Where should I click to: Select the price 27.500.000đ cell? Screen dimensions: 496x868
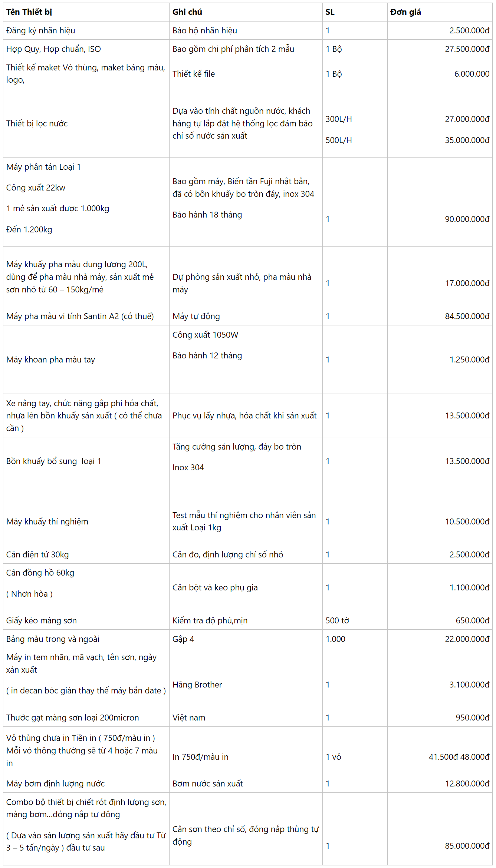pyautogui.click(x=467, y=49)
